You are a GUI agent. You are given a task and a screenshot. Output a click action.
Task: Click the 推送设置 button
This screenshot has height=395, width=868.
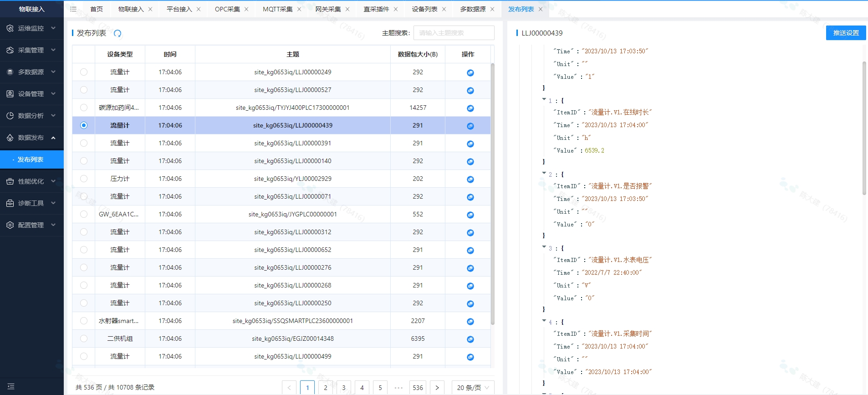tap(846, 33)
